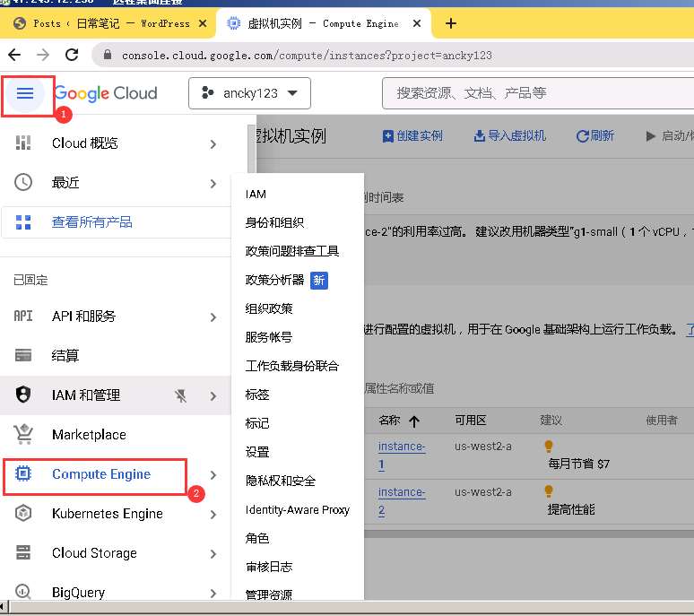Click the browser forward arrow
Viewport: 694px width, 616px height.
[x=43, y=55]
